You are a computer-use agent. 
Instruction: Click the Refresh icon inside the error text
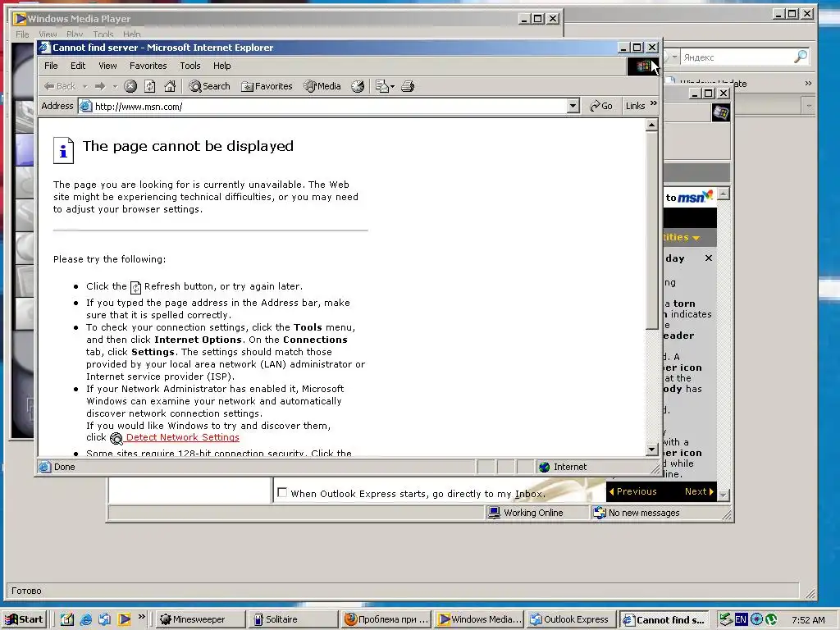point(136,288)
